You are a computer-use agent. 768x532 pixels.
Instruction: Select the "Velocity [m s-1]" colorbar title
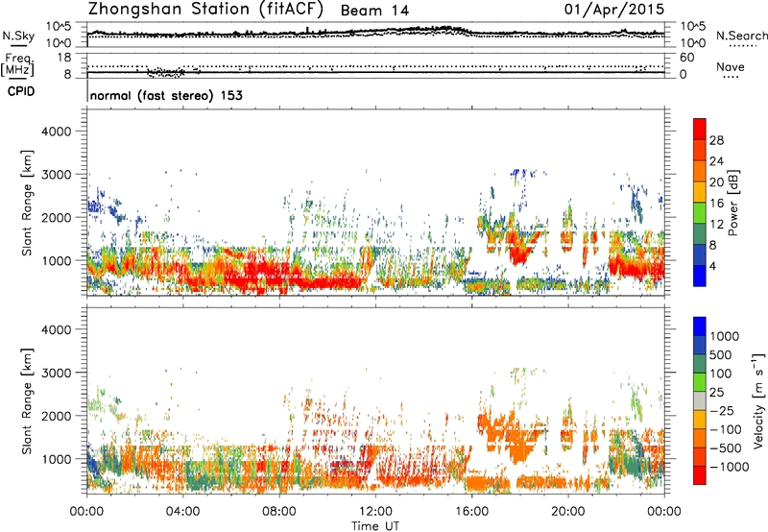tap(758, 400)
